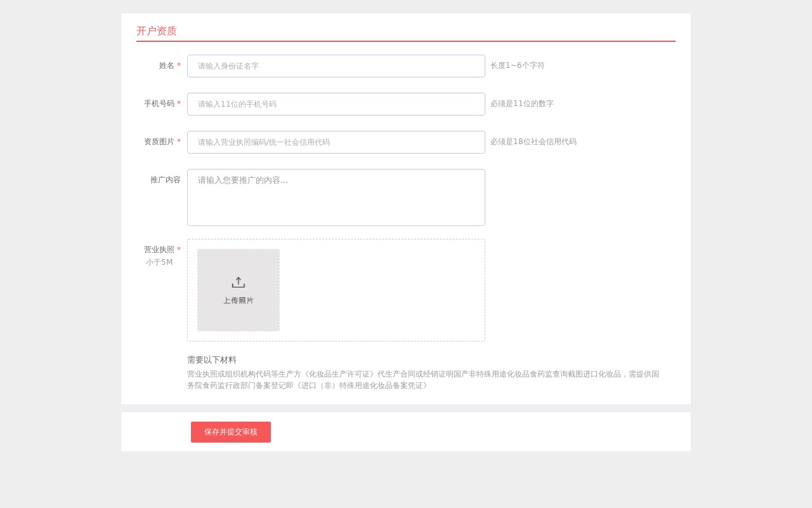Viewport: 812px width, 508px height.
Task: Click the 必须是18位社会信用代码 hint
Action: (x=534, y=142)
